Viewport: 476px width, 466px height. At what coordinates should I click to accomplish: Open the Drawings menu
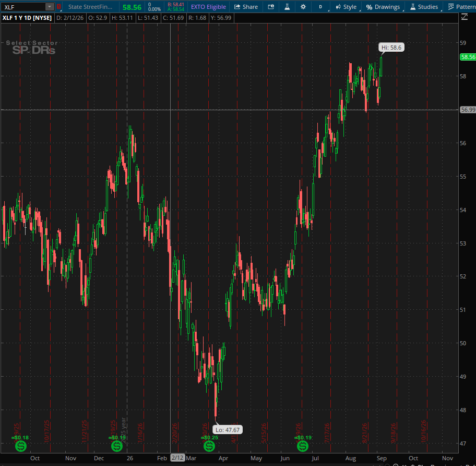383,7
